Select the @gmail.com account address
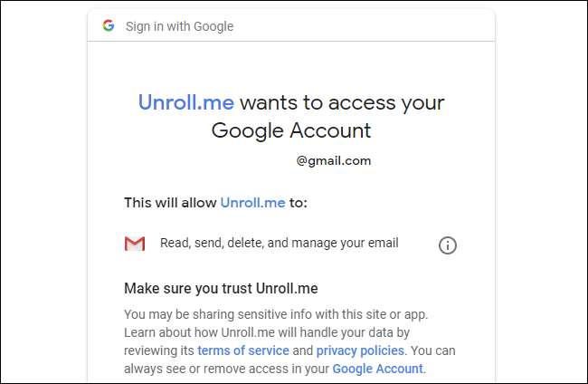 pos(334,161)
